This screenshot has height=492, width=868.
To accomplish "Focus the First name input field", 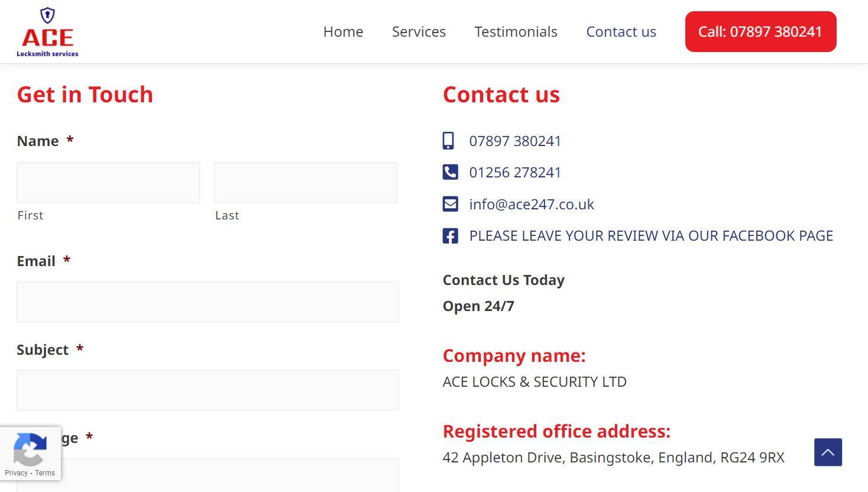I will point(108,183).
